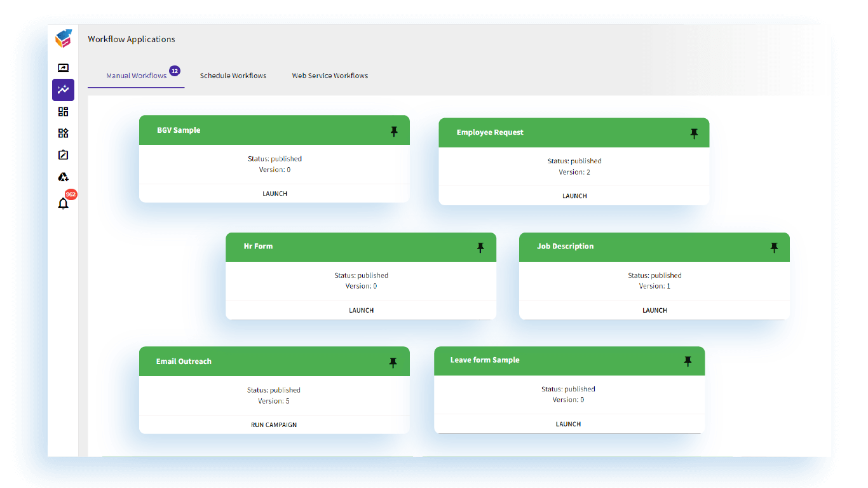Switch to Schedule Workflows tab
The width and height of the screenshot is (868, 488).
click(x=233, y=76)
